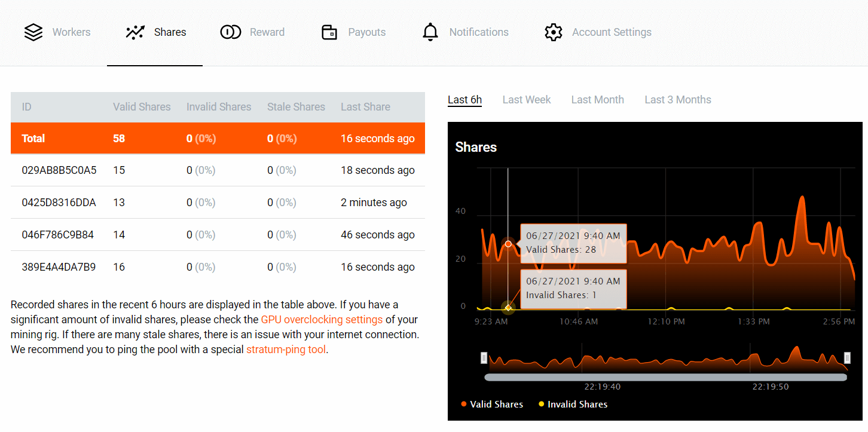The image size is (868, 432).
Task: Click the Valid Shares column header
Action: tap(142, 107)
